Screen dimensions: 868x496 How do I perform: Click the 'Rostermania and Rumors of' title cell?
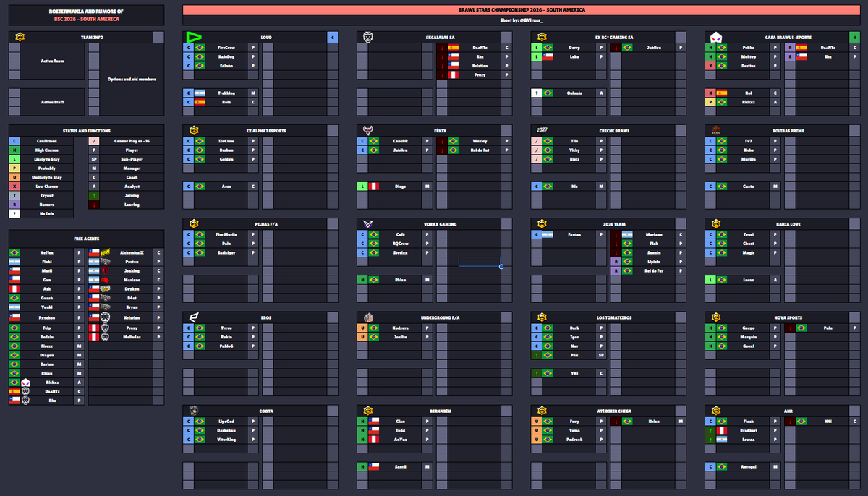coord(86,12)
